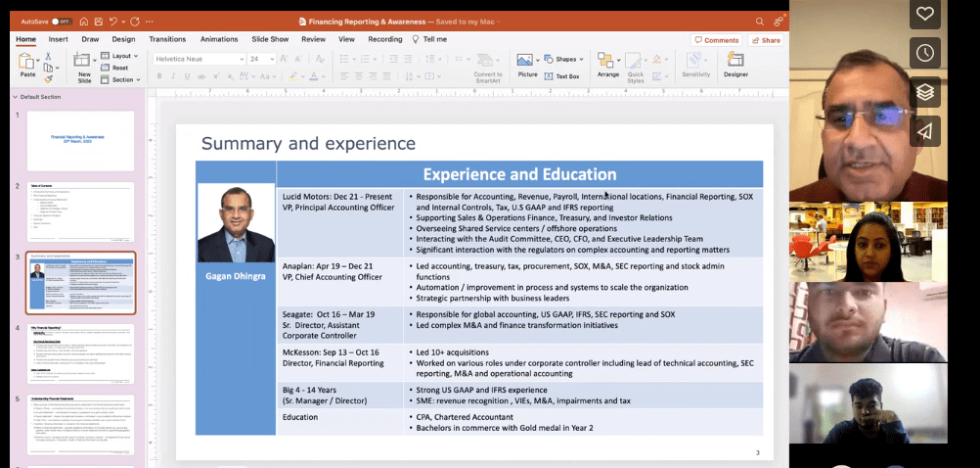
Task: Open the quick access ellipsis menu
Action: point(150,22)
